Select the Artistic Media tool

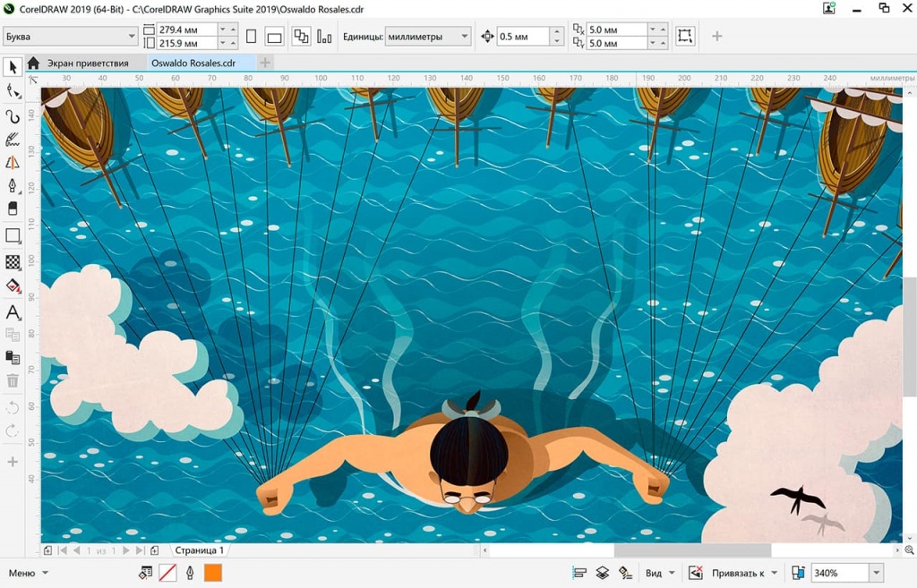(x=13, y=139)
